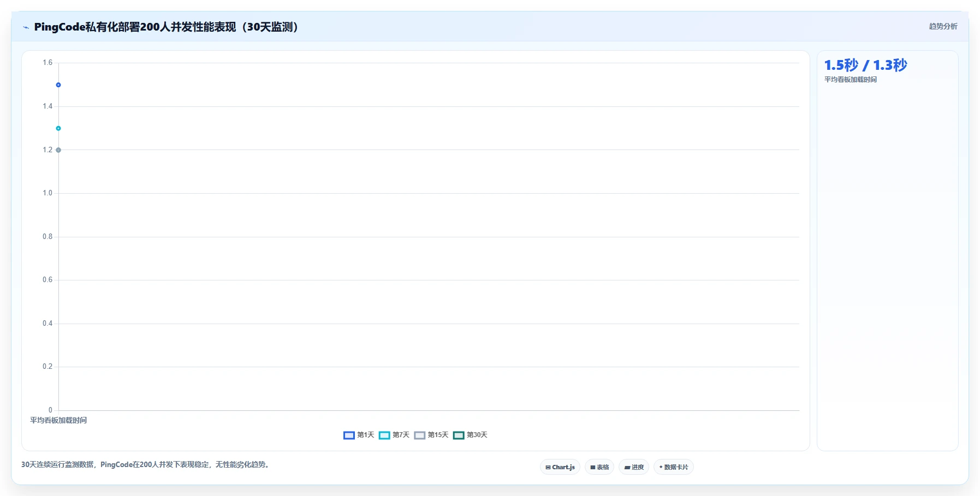980x496 pixels.
Task: Click the 趋势分析 label in header
Action: tap(943, 26)
